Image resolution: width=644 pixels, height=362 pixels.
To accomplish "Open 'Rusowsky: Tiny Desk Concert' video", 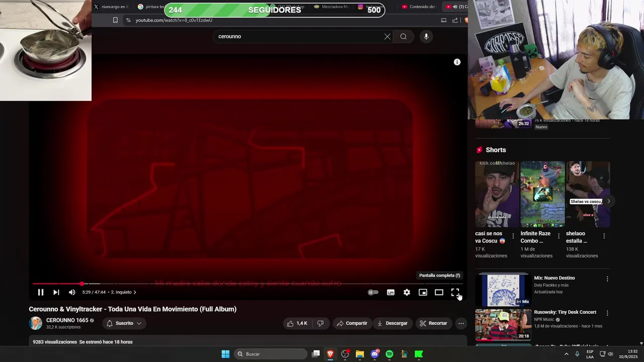I will point(565,312).
